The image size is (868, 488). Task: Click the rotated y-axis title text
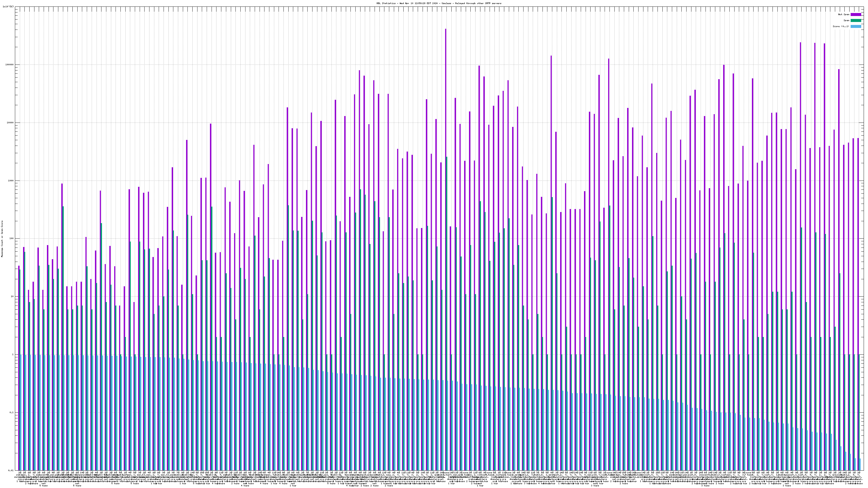coord(2,239)
